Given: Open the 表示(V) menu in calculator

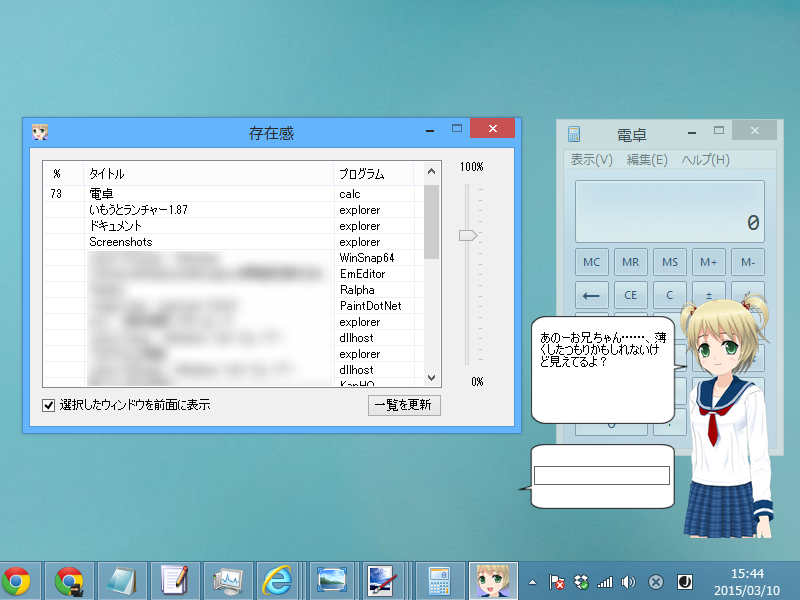Looking at the screenshot, I should click(x=591, y=160).
